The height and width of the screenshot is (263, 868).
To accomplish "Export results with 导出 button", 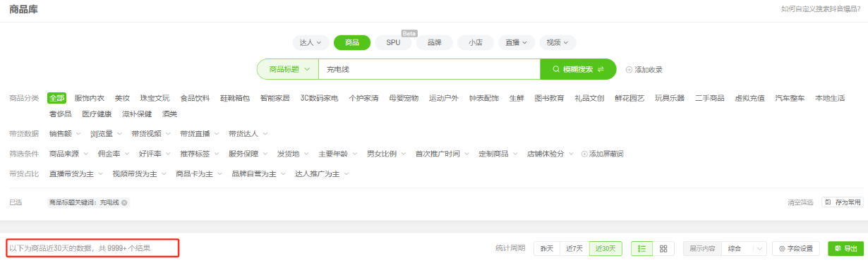I will point(845,249).
